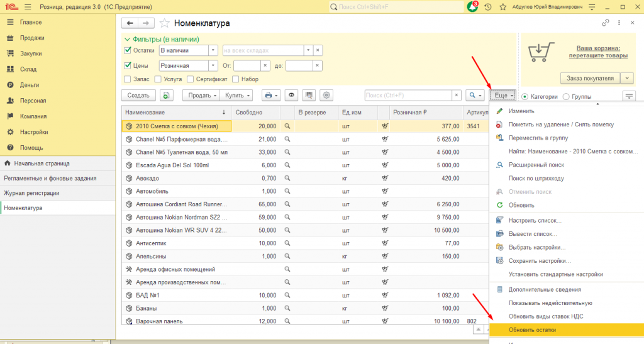
Task: Select the Категории radio button
Action: [525, 97]
